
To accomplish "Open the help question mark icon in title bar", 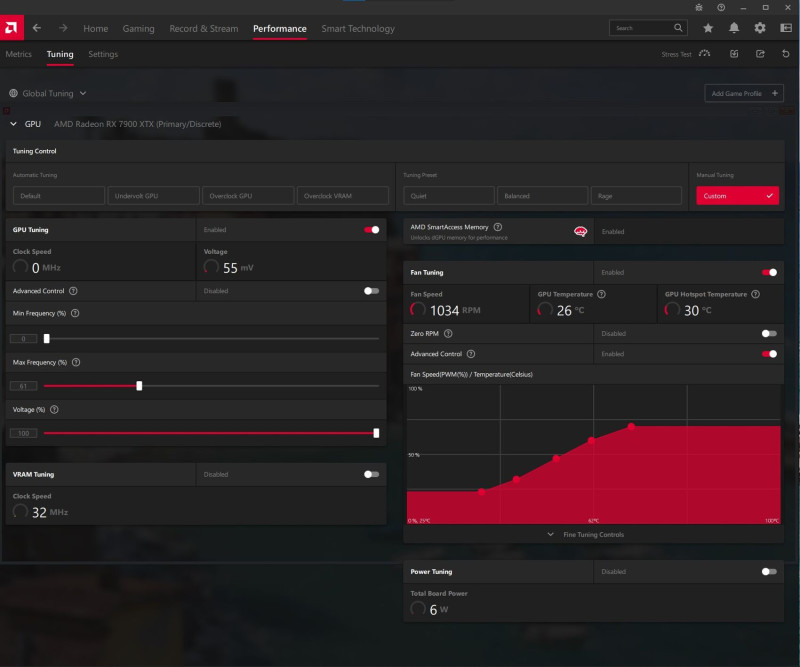I will pyautogui.click(x=721, y=8).
